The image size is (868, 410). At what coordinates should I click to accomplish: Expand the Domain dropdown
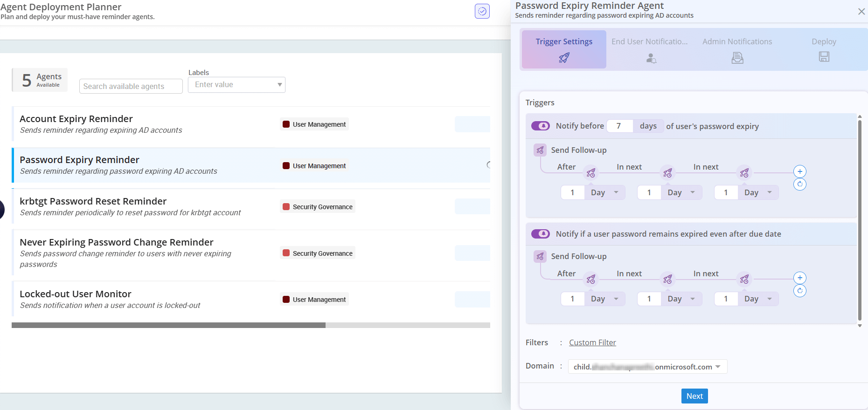pos(647,367)
